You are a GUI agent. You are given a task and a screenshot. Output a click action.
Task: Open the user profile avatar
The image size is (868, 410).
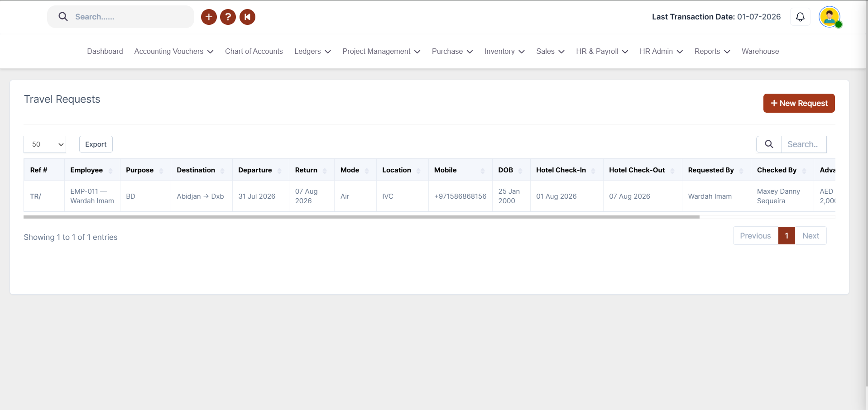point(830,17)
